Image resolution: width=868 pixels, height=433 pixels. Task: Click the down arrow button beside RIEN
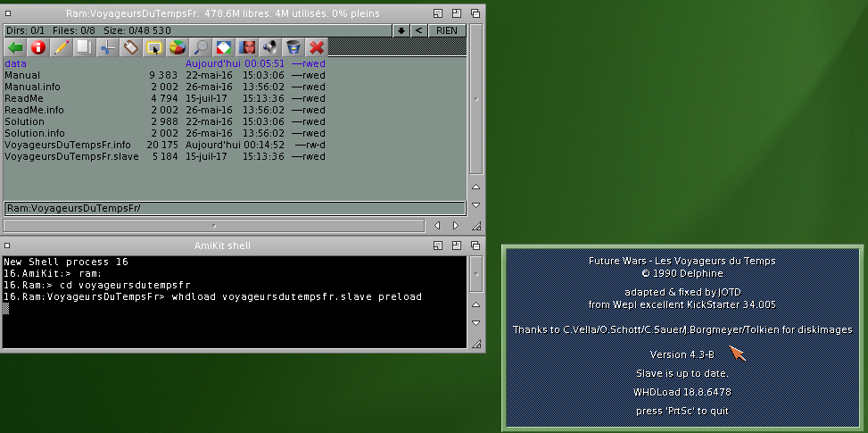point(401,30)
